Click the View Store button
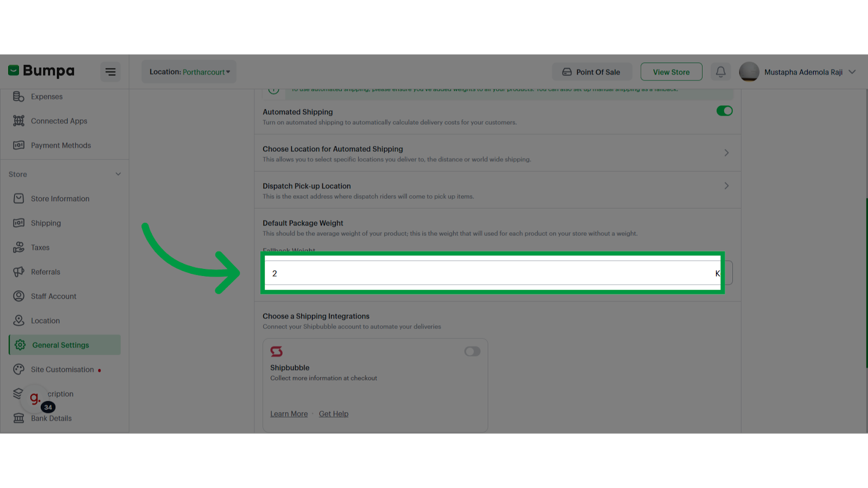 [672, 72]
